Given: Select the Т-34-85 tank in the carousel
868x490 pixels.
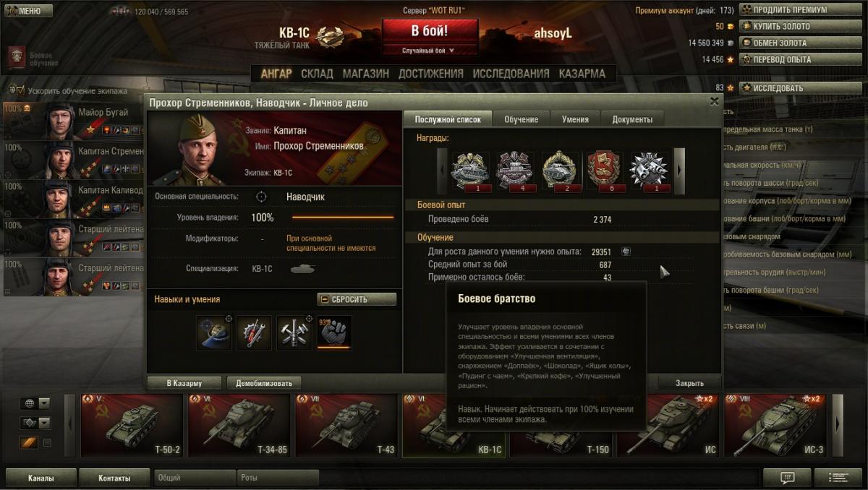Looking at the screenshot, I should coord(239,426).
